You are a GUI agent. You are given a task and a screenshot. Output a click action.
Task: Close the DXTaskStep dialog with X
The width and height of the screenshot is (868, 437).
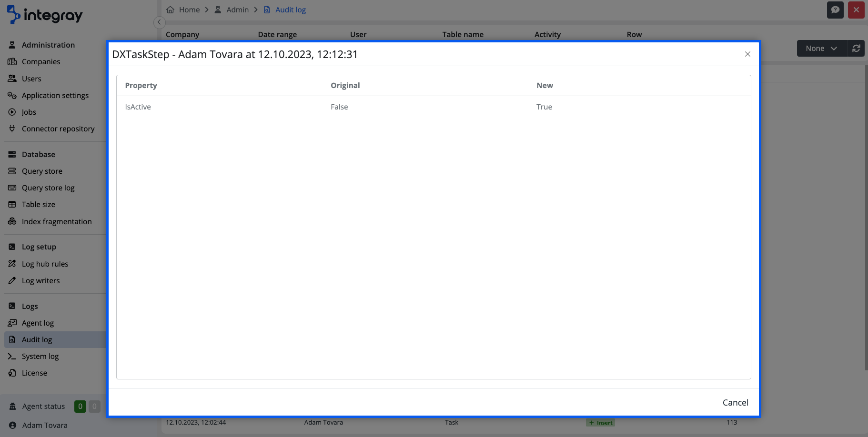(x=747, y=54)
